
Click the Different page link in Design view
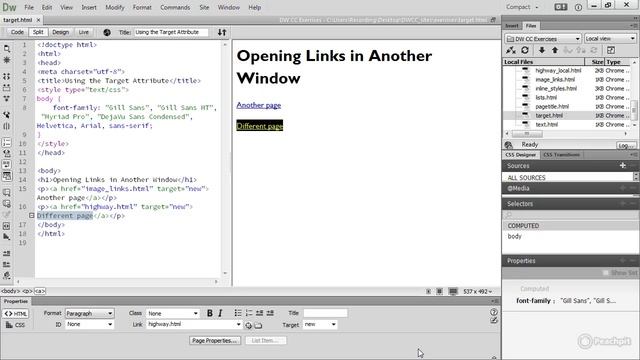pyautogui.click(x=260, y=126)
